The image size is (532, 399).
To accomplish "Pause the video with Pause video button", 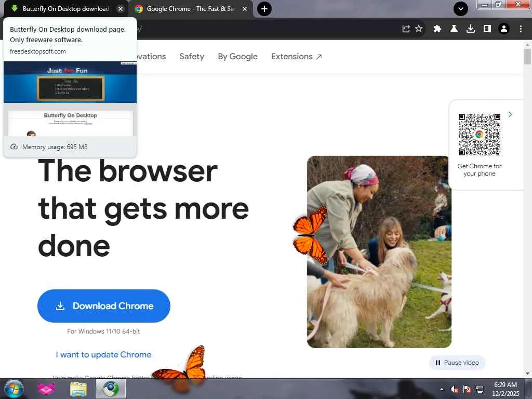I will 457,362.
